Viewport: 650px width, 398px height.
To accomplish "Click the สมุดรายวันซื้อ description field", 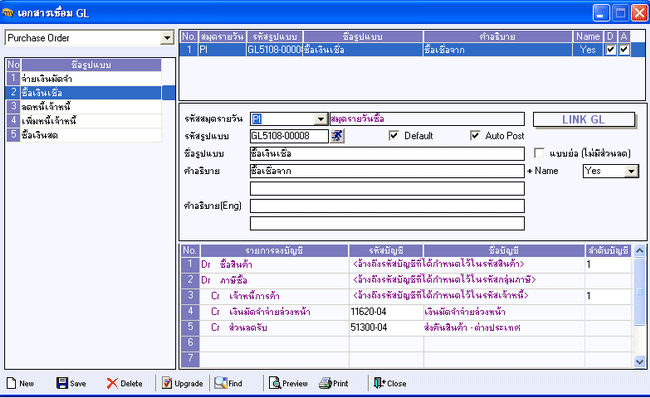I will (x=427, y=119).
